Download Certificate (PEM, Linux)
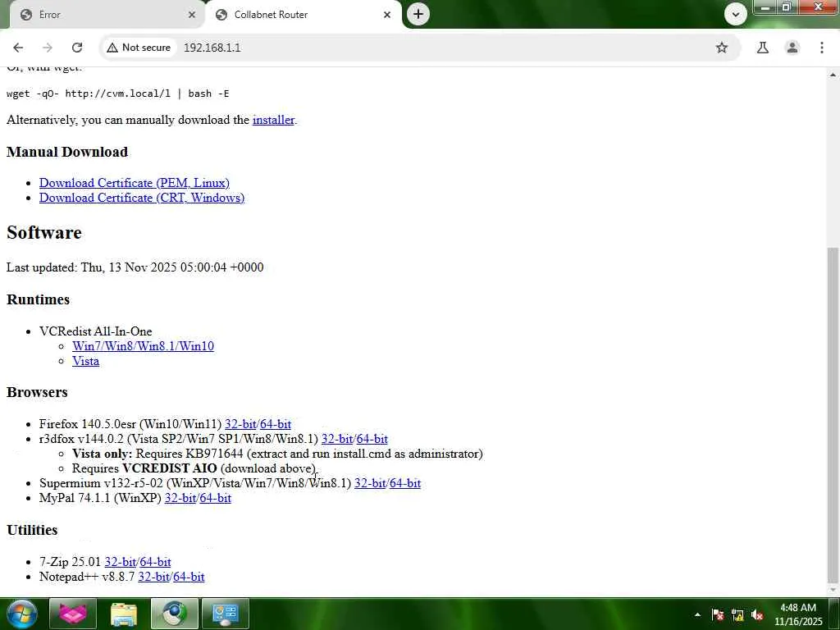The image size is (840, 630). pyautogui.click(x=134, y=183)
